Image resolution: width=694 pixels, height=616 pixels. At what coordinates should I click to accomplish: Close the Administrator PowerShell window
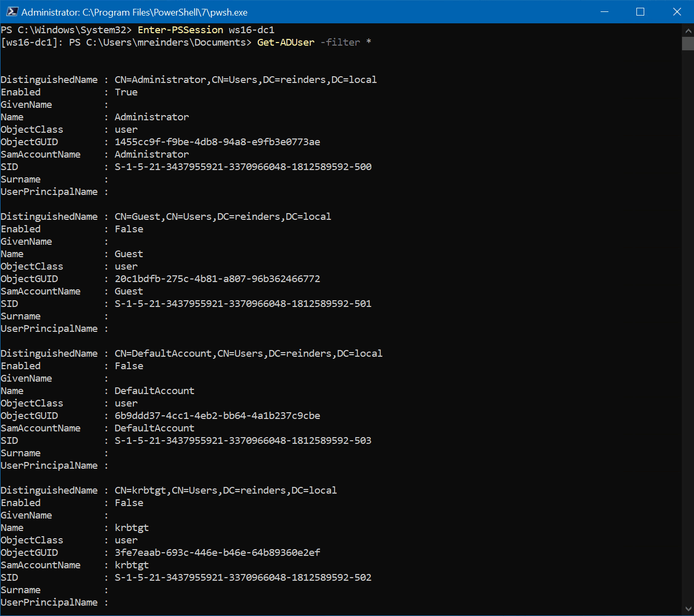(677, 11)
